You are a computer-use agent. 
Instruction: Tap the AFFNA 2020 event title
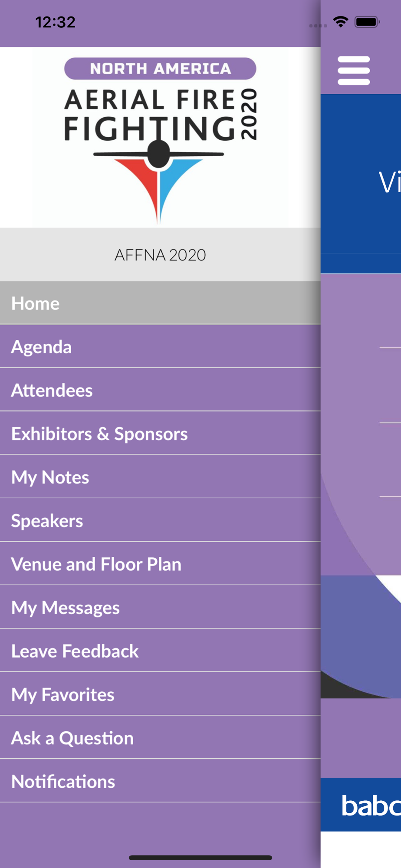click(160, 255)
